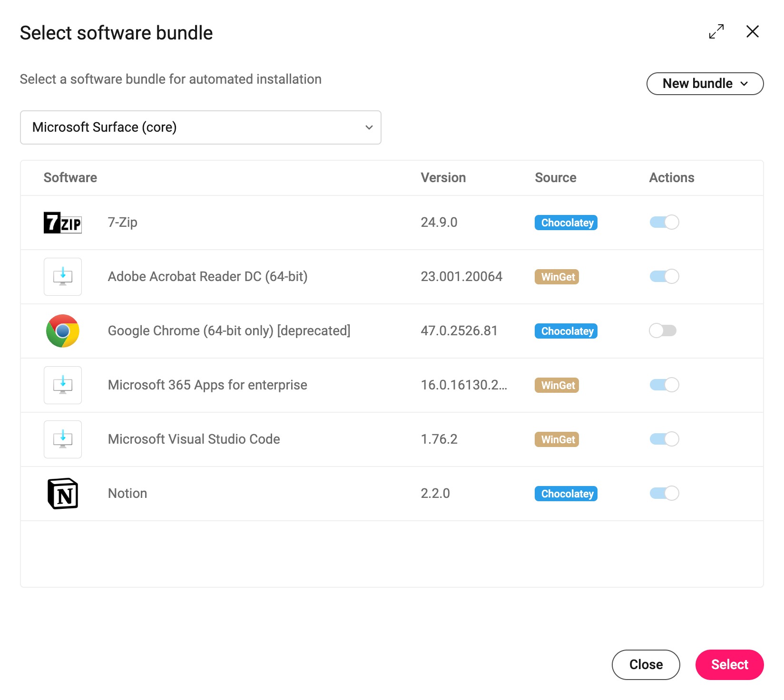The image size is (784, 700).
Task: Click the Microsoft 365 Apps installer icon
Action: [63, 385]
